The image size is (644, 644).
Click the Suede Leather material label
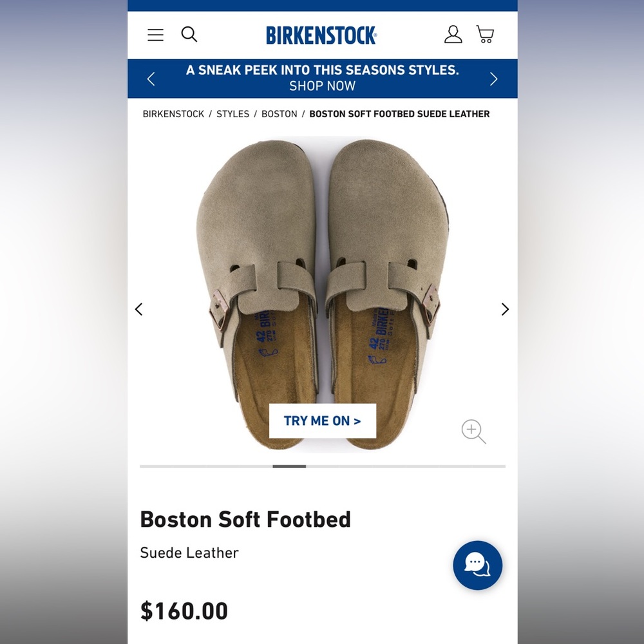[189, 553]
